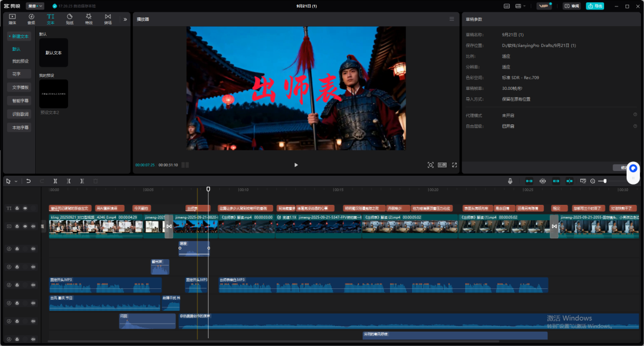644x346 pixels.
Task: Select the transition icon near the timeline end
Action: [x=554, y=226]
